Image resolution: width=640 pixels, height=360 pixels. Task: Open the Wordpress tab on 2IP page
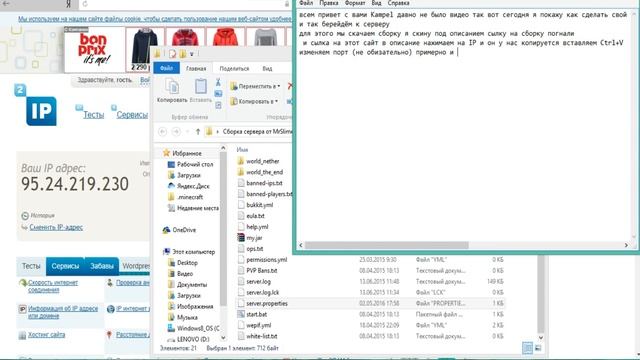(x=136, y=266)
